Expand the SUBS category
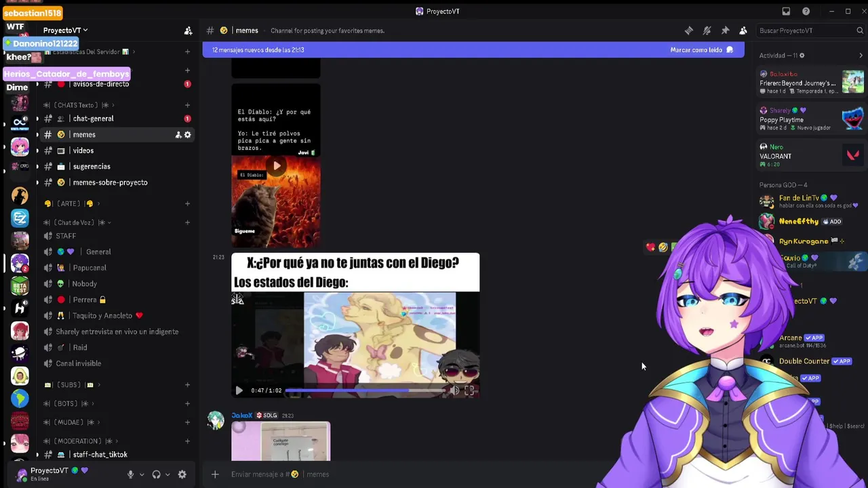868x488 pixels. tap(72, 385)
